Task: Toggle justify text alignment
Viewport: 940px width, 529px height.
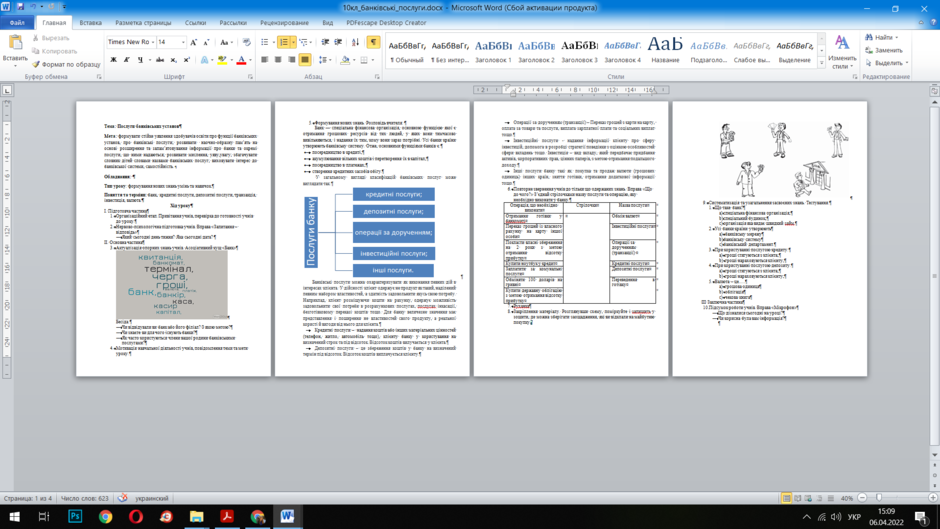Action: tap(305, 60)
